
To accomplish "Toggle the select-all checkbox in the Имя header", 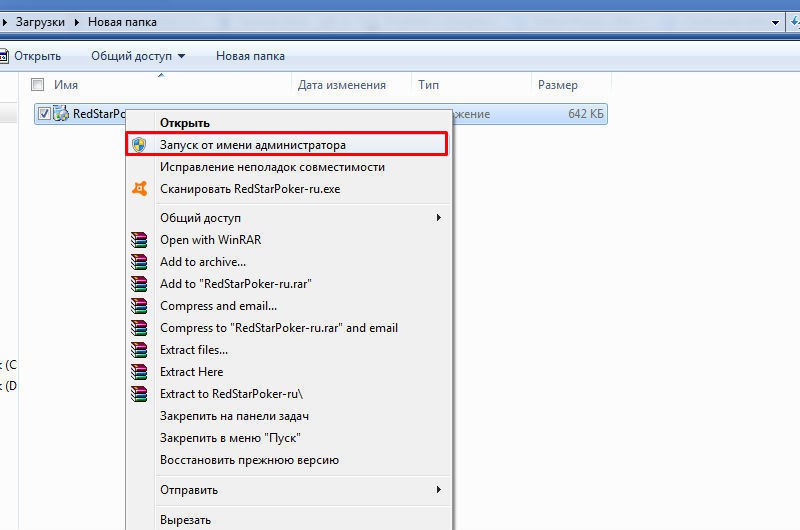I will point(38,85).
